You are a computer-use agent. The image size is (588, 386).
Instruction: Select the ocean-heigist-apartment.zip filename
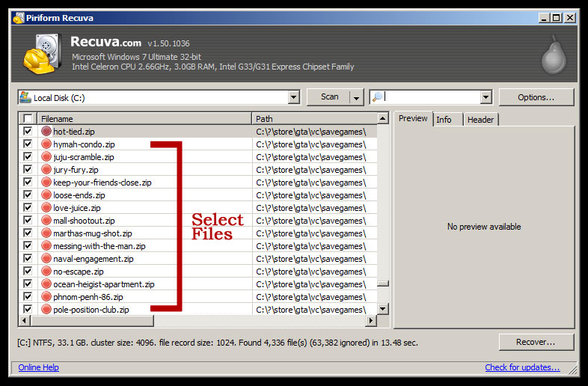tap(104, 284)
